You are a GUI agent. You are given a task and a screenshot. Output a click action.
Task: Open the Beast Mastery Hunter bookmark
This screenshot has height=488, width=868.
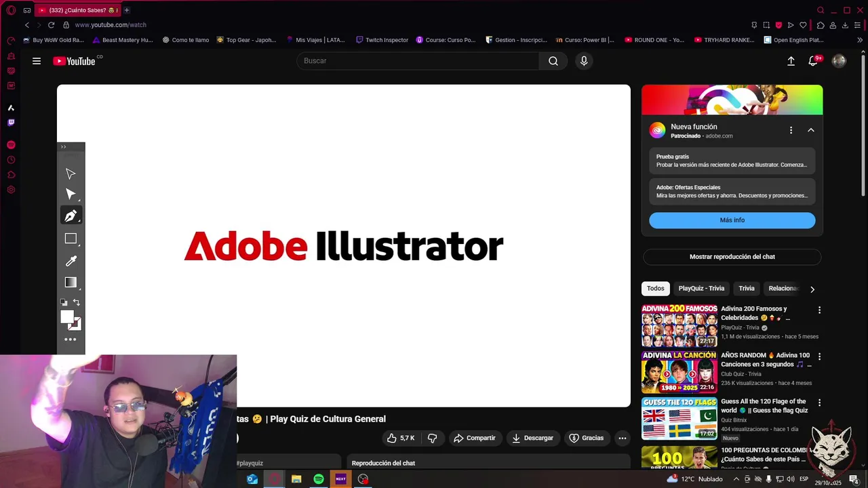pyautogui.click(x=123, y=40)
